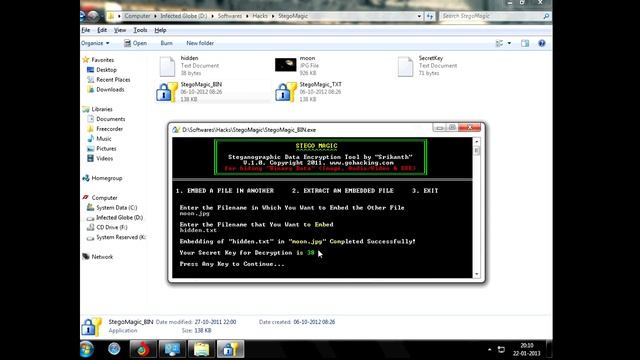Create a New folder from toolbar
The image size is (640, 360).
pos(200,43)
